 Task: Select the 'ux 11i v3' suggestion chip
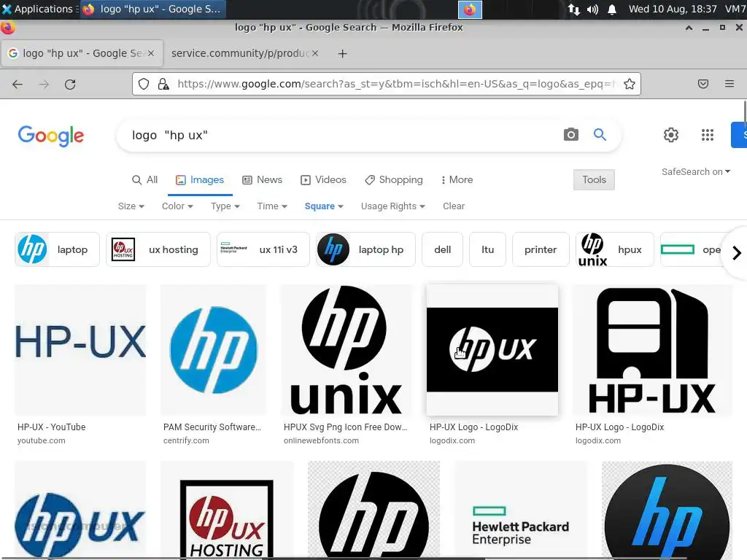(263, 249)
